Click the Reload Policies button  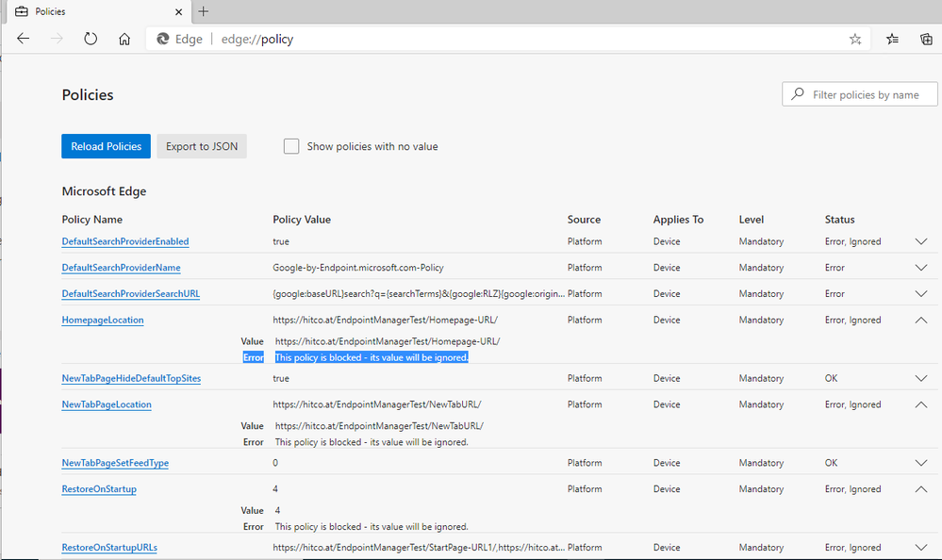point(106,146)
